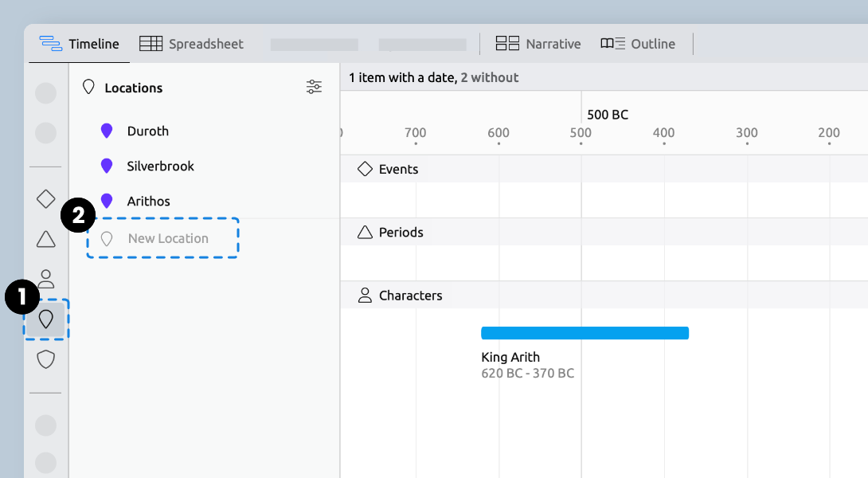
Task: Switch to the Timeline tab
Action: pos(79,44)
